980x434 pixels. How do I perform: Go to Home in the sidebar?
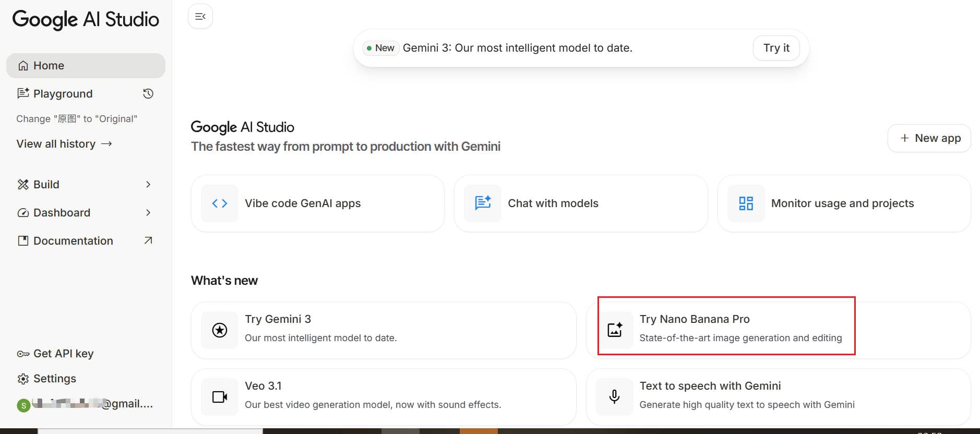click(x=86, y=66)
